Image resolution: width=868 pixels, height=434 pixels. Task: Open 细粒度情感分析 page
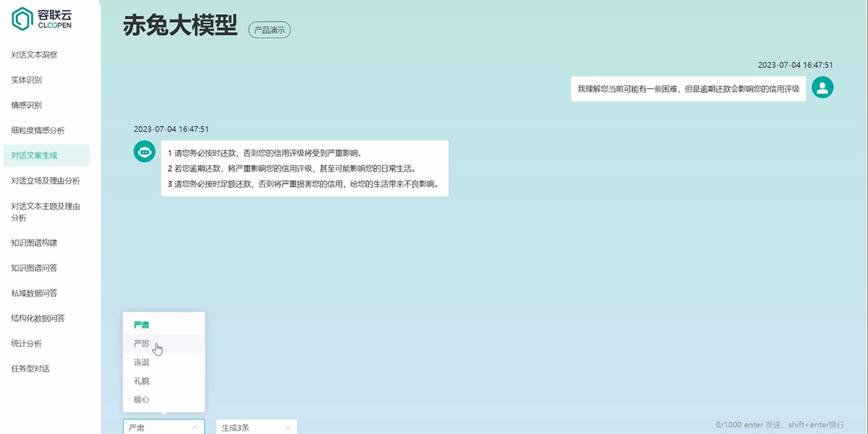(x=39, y=130)
